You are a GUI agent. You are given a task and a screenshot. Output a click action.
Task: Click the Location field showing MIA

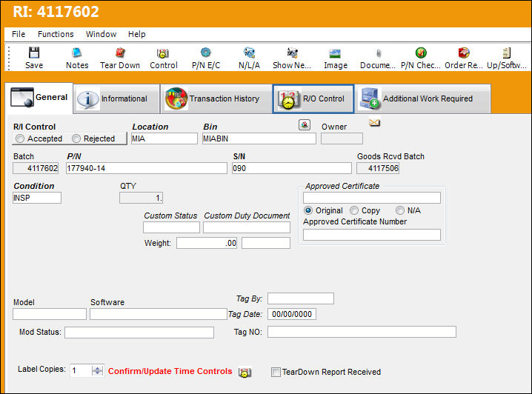(164, 138)
